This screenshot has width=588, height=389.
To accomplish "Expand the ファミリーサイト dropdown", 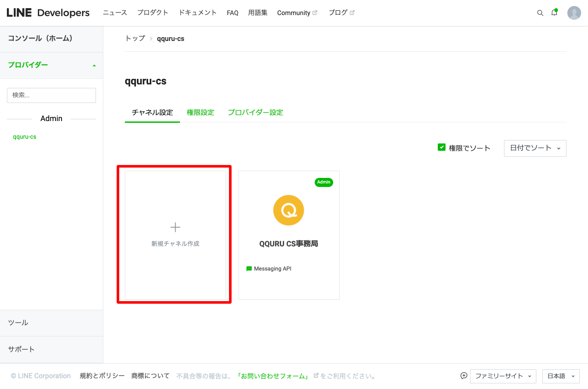I will coord(503,376).
